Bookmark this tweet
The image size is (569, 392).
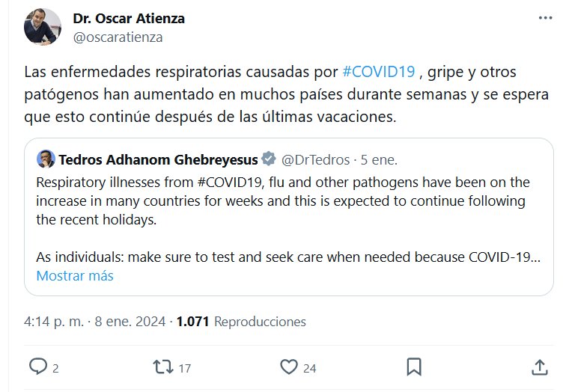point(414,367)
